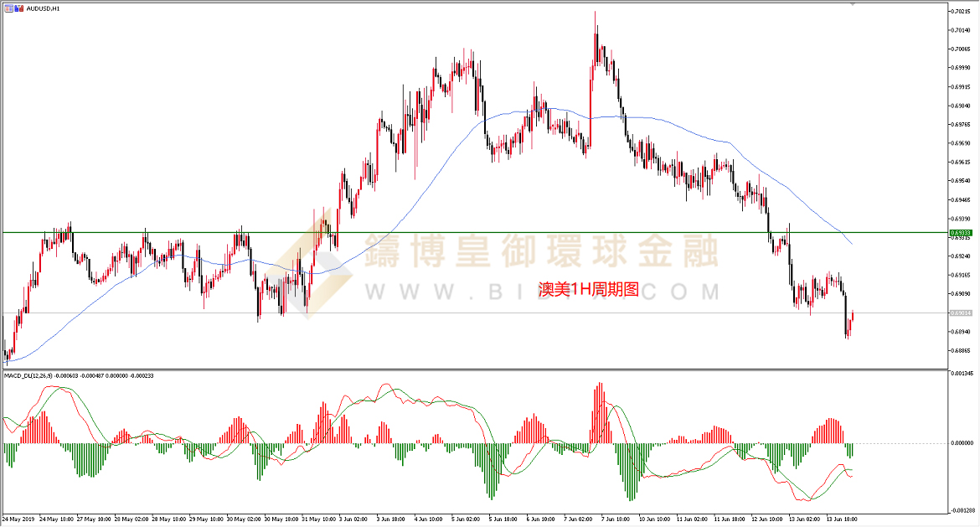Click the 24 May 2019 date label
Viewport: 980px width, 527px height.
[18, 519]
